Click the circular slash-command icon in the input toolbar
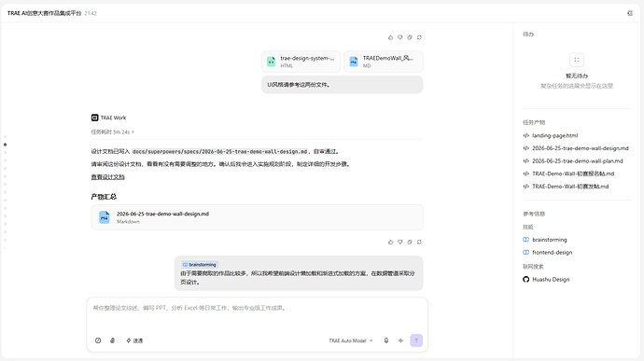This screenshot has width=644, height=361. [x=98, y=340]
